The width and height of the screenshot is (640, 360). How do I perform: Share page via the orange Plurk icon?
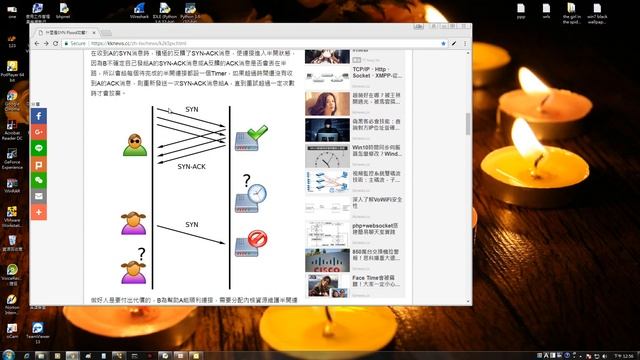(39, 164)
